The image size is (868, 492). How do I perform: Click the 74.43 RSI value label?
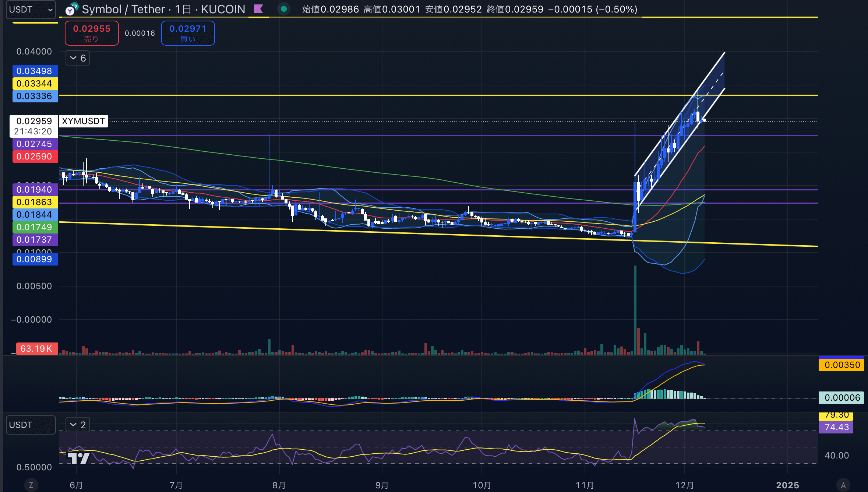click(836, 427)
